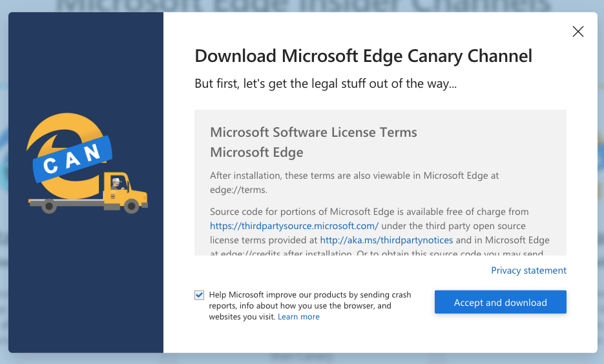The width and height of the screenshot is (604, 364).
Task: Close the download dialog with the X
Action: [578, 32]
